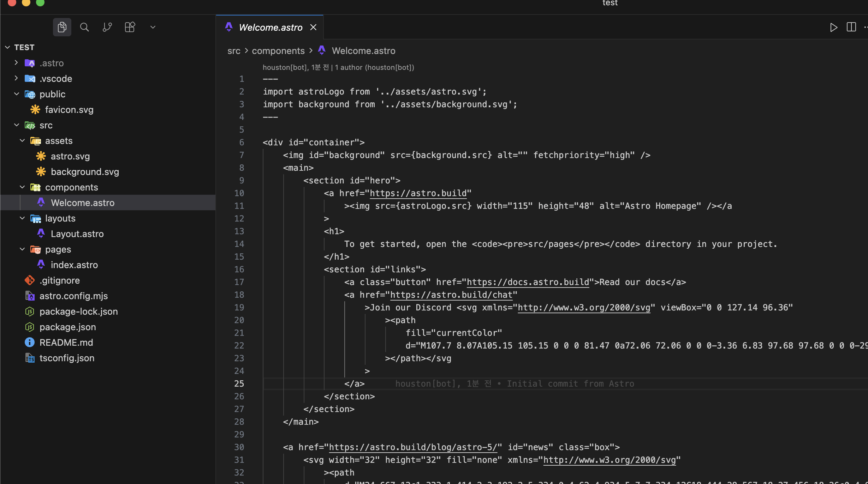Click the Astro icon in breadcrumb

pyautogui.click(x=322, y=50)
